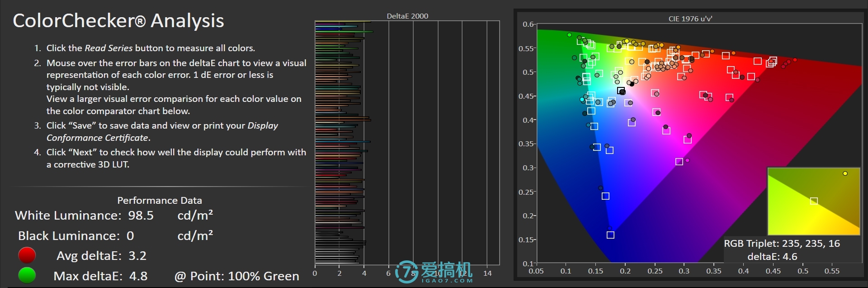Click the 'CIE 1976 u'v'' chart title

(690, 19)
